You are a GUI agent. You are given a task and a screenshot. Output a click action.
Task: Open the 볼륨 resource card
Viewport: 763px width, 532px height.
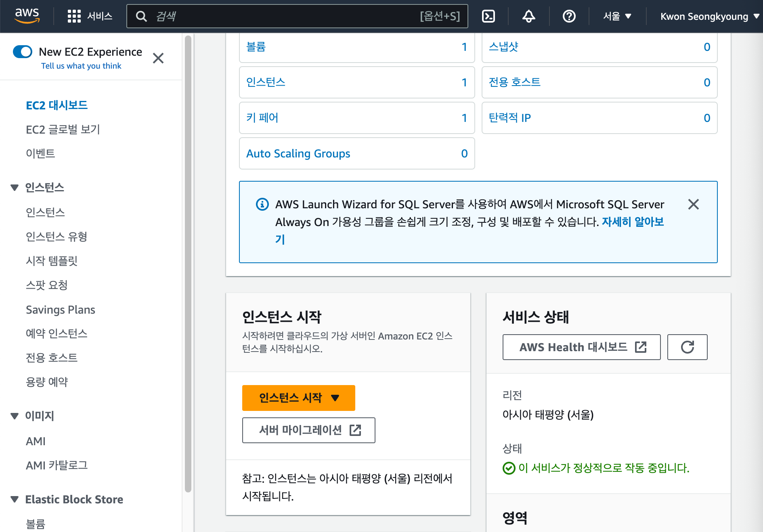(357, 47)
